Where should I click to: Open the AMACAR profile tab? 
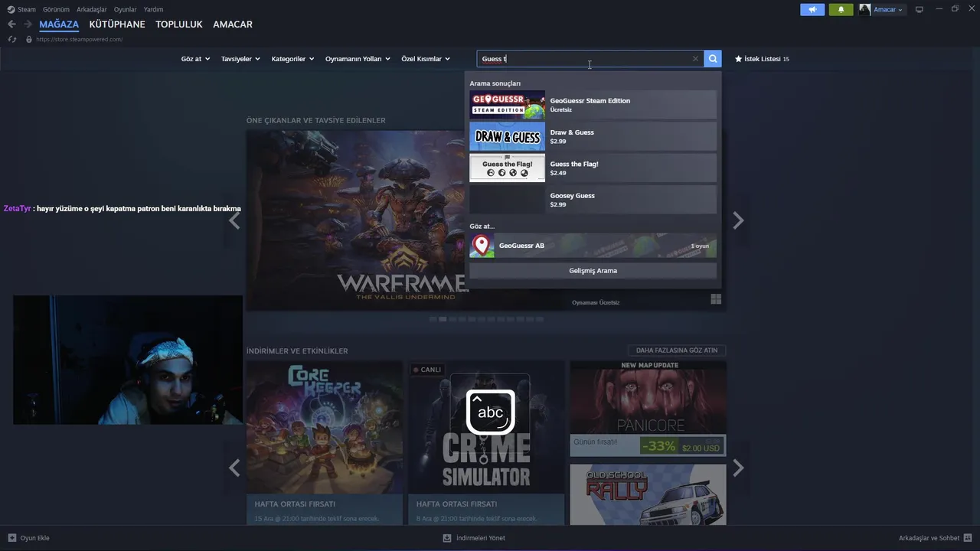pos(233,24)
